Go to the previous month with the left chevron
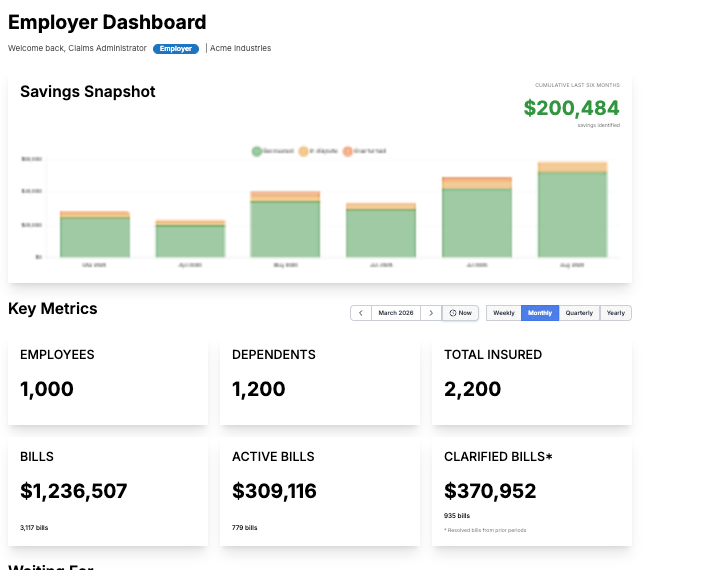 pos(361,313)
